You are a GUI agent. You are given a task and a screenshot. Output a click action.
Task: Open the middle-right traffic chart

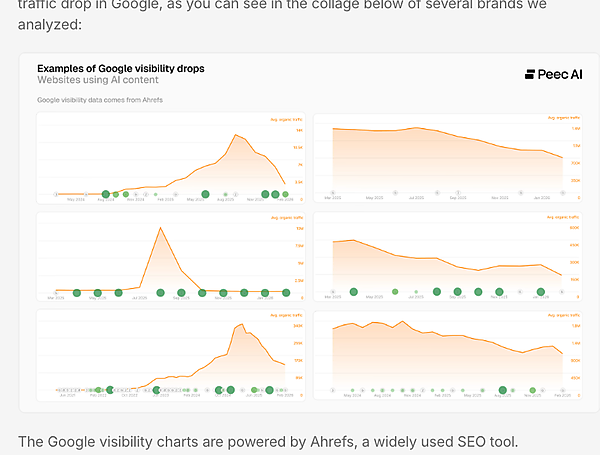coord(448,256)
